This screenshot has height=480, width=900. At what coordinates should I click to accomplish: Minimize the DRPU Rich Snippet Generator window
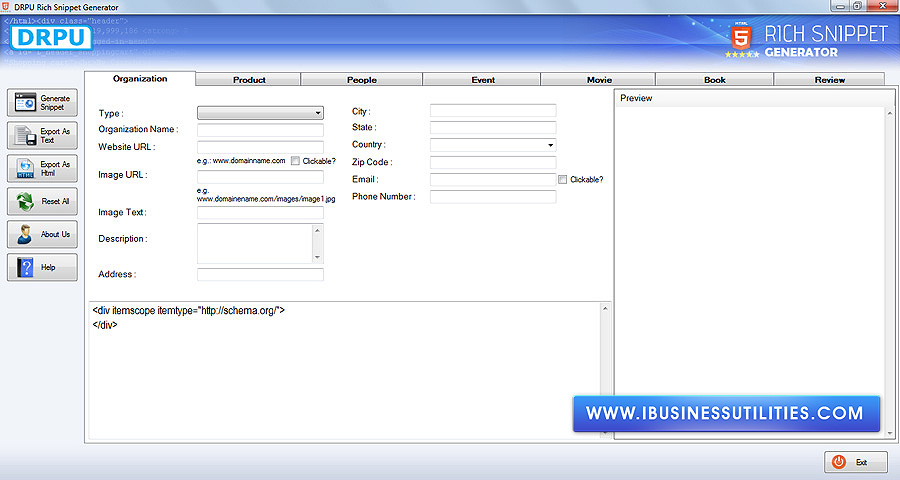click(840, 6)
